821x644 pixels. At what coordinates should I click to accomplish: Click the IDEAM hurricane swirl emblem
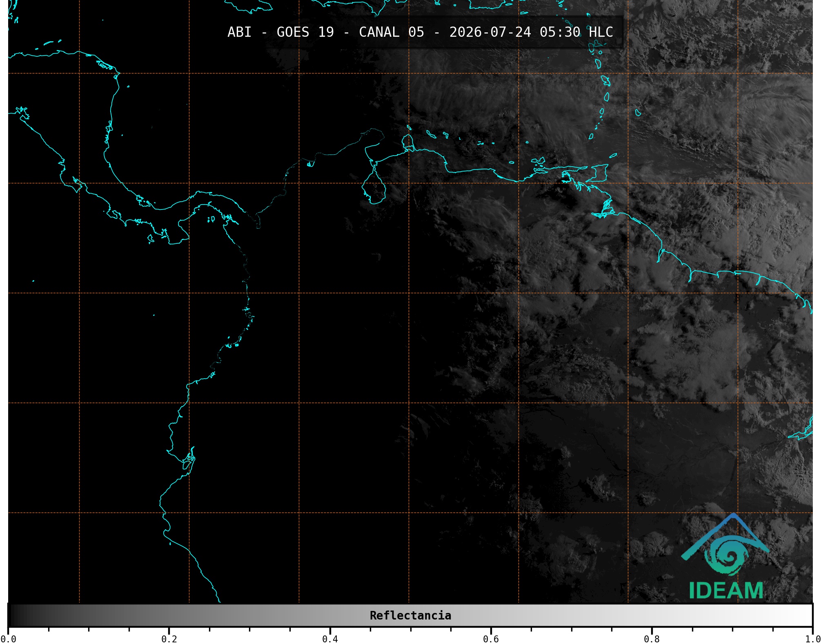[726, 555]
